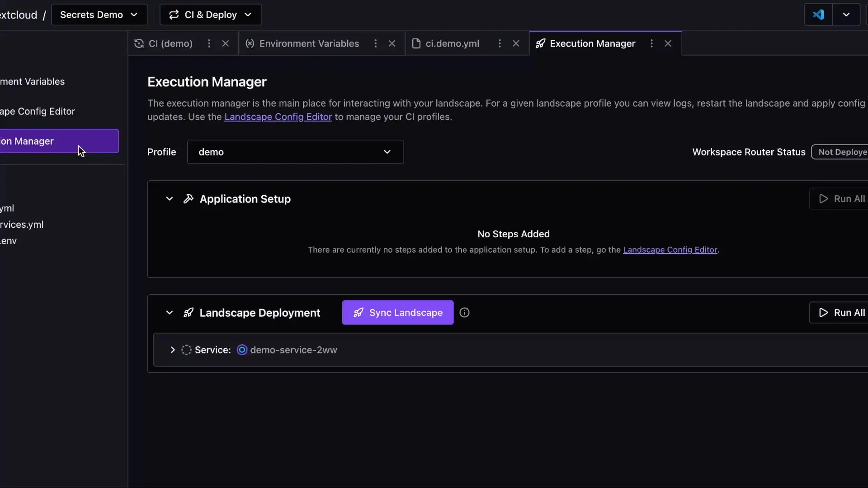868x488 pixels.
Task: Open the ci.demo.yml tab's three-dot menu
Action: click(x=499, y=43)
